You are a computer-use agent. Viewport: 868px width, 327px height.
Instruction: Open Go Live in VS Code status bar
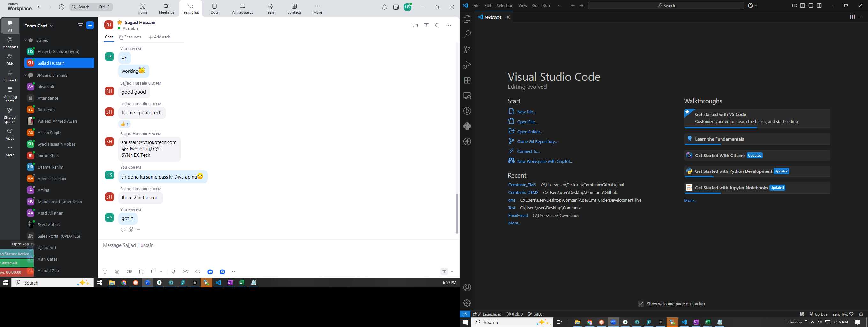819,314
